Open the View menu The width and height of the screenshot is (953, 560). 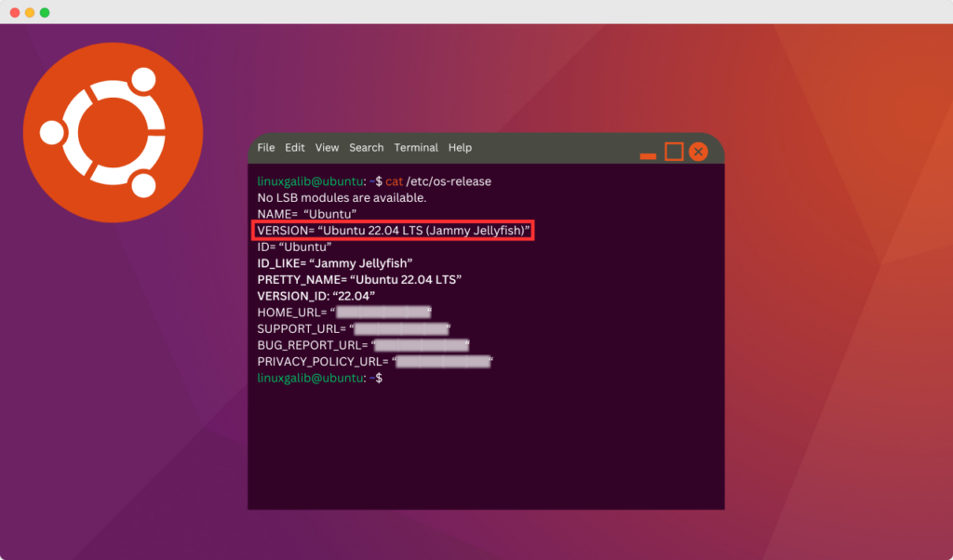tap(327, 147)
